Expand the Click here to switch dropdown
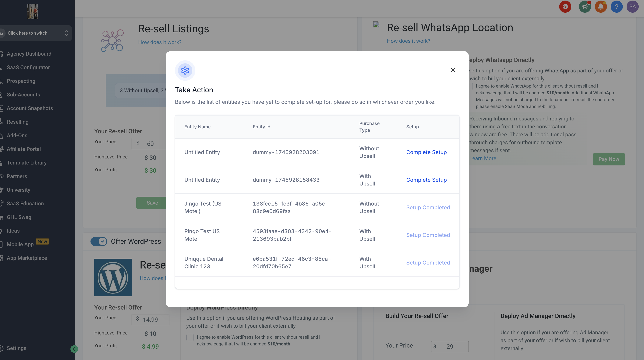644x360 pixels. 35,33
